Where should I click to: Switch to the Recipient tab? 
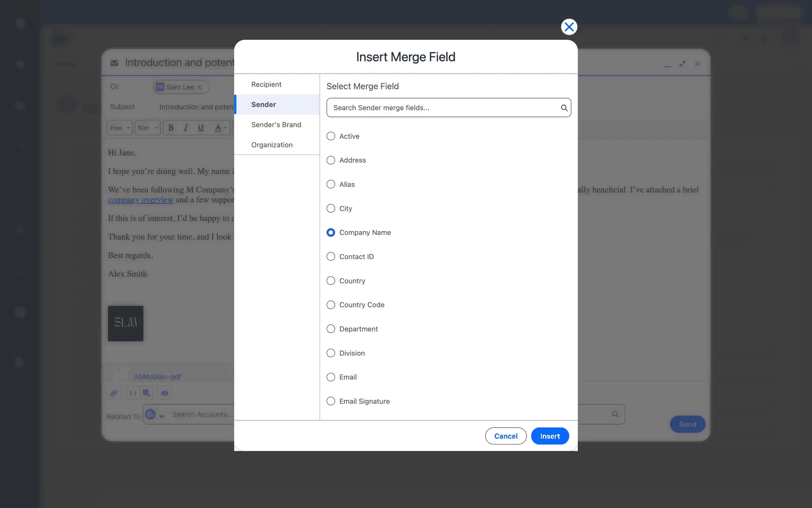pos(266,84)
